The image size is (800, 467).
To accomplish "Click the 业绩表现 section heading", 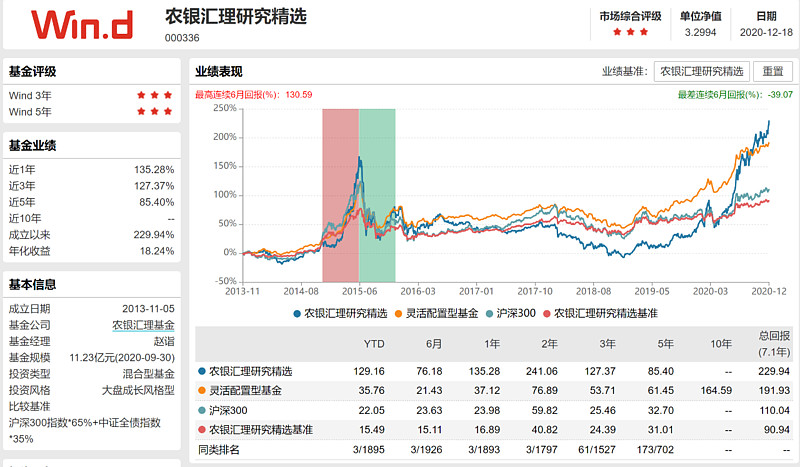I will point(219,72).
